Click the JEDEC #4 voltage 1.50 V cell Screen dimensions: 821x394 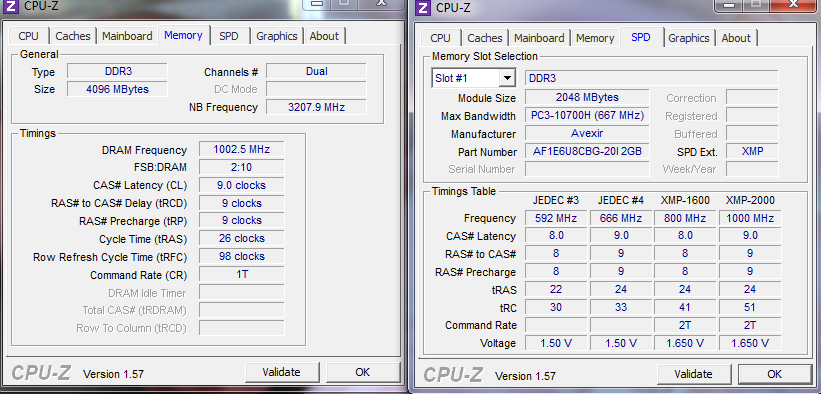click(x=621, y=343)
